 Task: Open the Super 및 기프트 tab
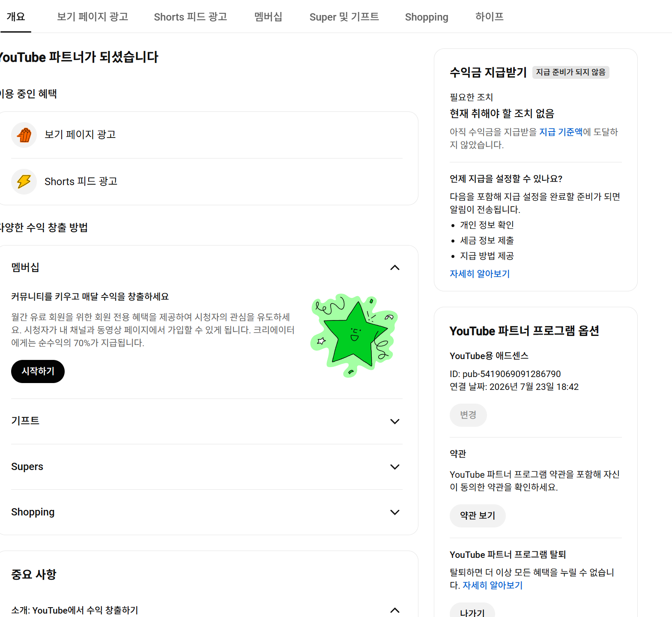[x=344, y=17]
